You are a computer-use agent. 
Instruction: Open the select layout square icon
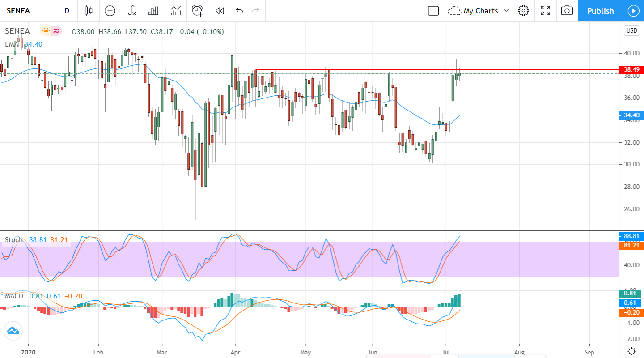(x=433, y=11)
